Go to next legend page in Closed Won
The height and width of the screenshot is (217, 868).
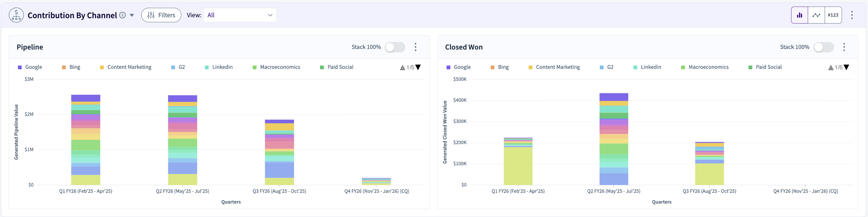tap(846, 67)
